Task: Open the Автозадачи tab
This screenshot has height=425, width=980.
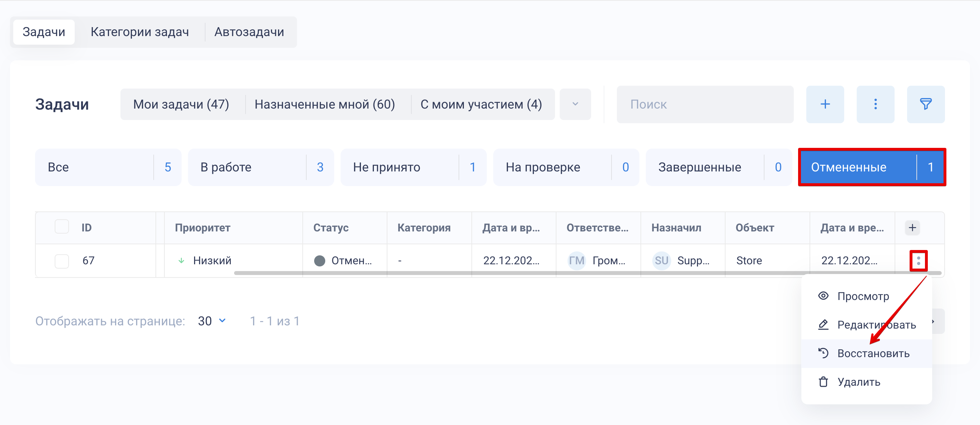Action: point(249,32)
